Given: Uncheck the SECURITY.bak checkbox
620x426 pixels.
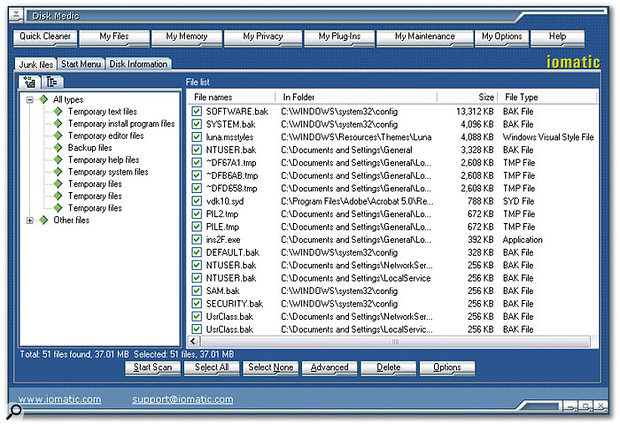Looking at the screenshot, I should [x=197, y=303].
